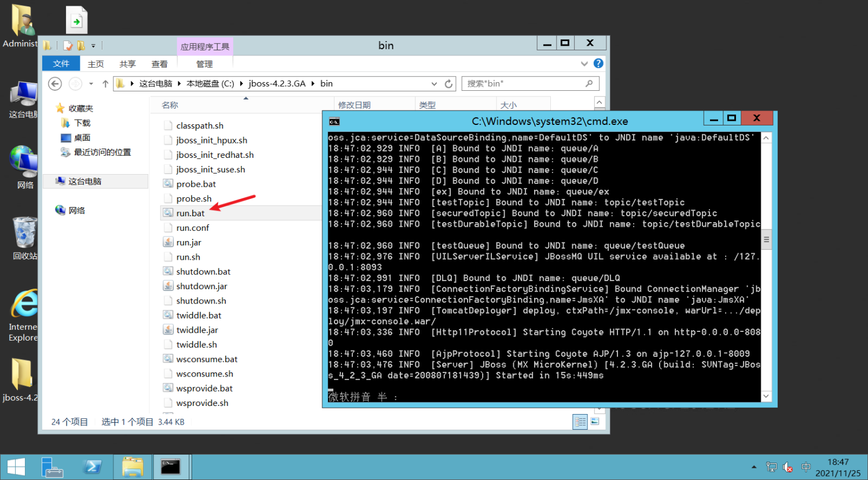Viewport: 868px width, 480px height.
Task: Select the wsprovide.sh file
Action: coord(202,403)
